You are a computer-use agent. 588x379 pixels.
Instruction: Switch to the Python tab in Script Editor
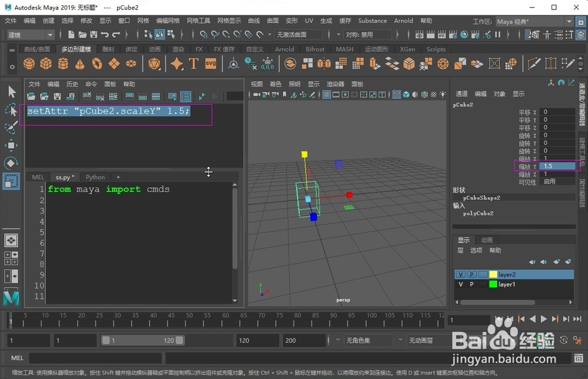pyautogui.click(x=95, y=177)
